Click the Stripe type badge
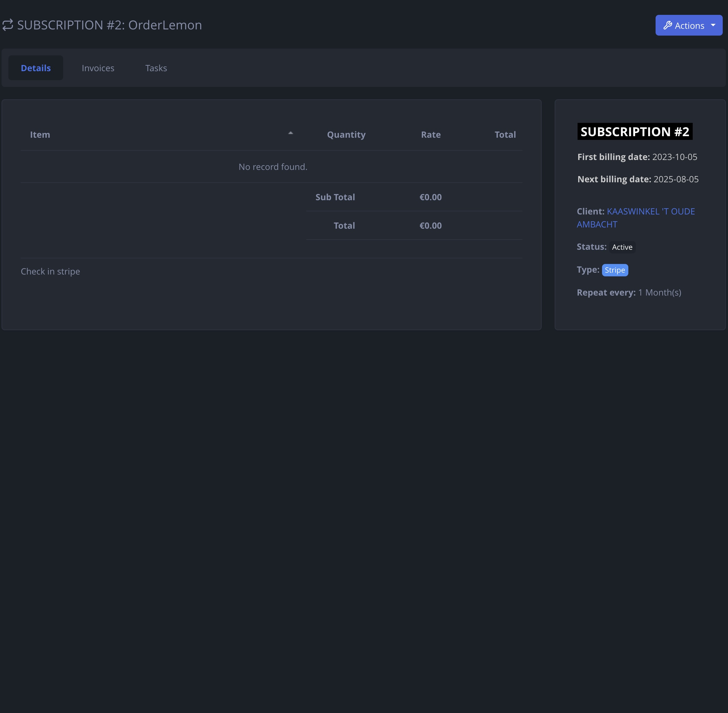This screenshot has height=713, width=728. click(x=615, y=270)
